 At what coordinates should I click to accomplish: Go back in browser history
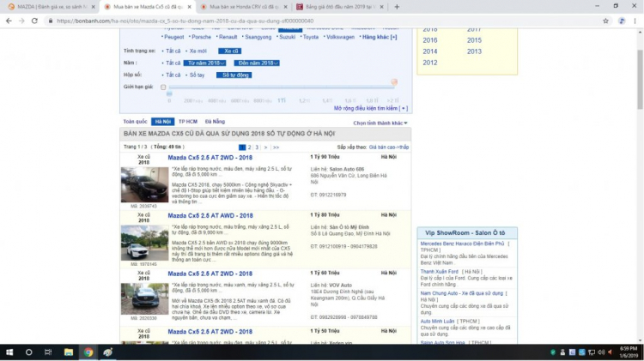coord(9,21)
